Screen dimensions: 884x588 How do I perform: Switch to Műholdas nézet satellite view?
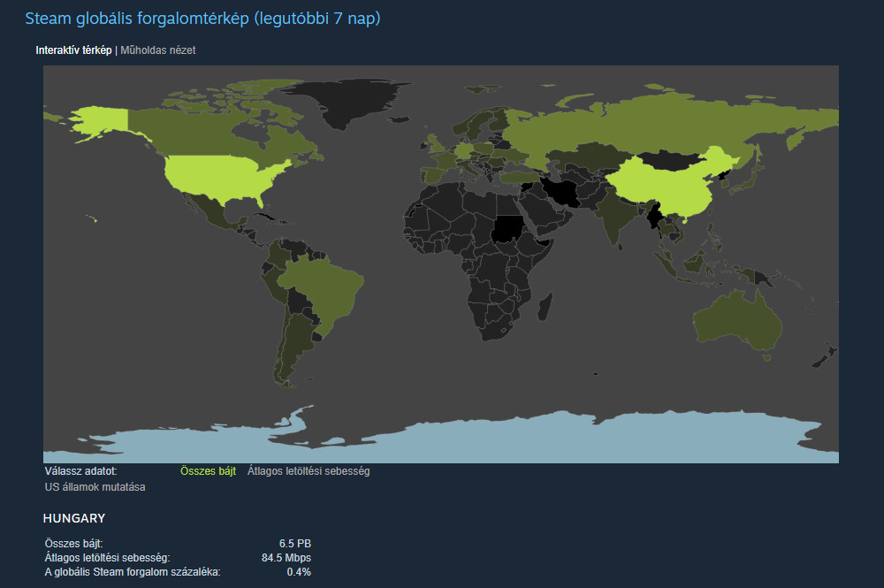tap(157, 50)
